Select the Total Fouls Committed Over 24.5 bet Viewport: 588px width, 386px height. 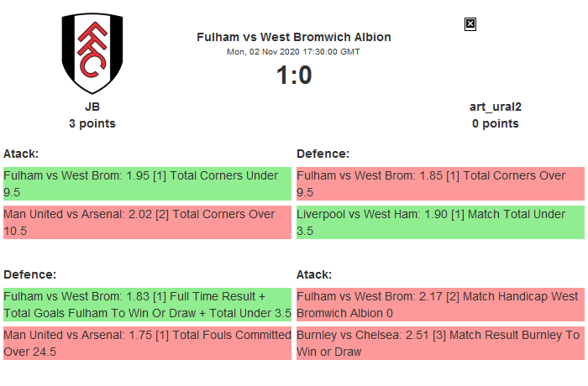click(x=147, y=343)
